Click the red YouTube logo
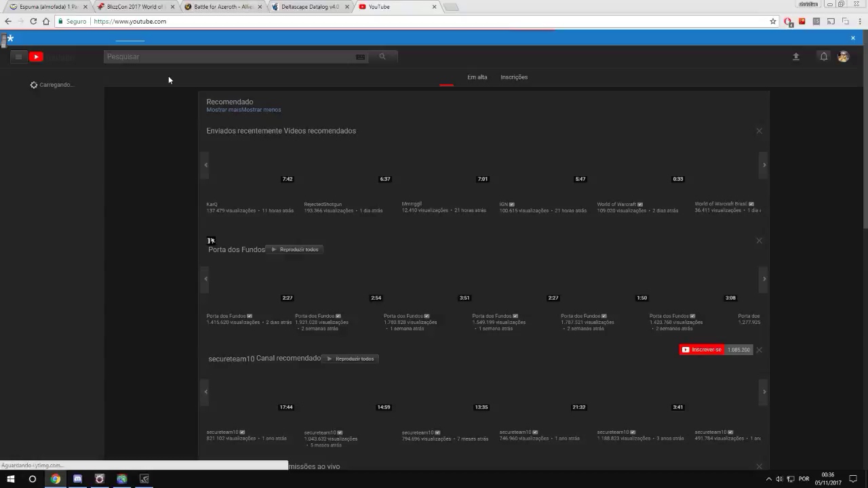 (x=37, y=57)
